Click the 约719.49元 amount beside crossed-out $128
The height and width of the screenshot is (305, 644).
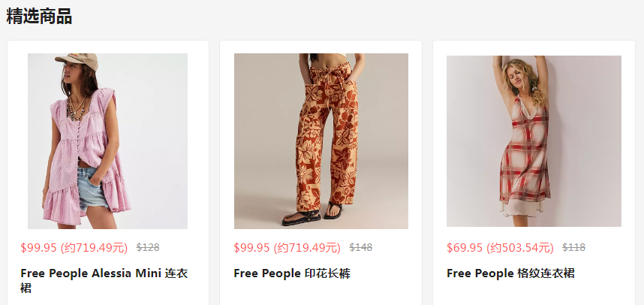point(94,248)
